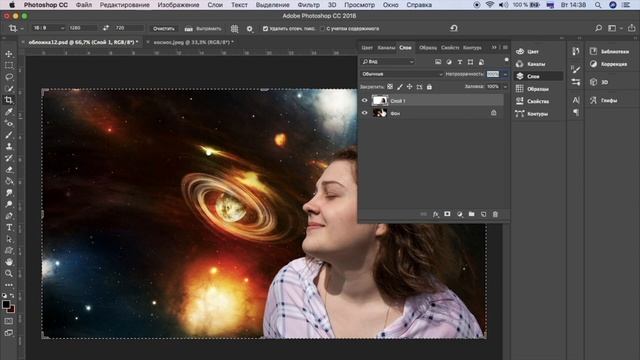Toggle layer filtering on/off switch
This screenshot has height=360, width=640.
point(507,60)
